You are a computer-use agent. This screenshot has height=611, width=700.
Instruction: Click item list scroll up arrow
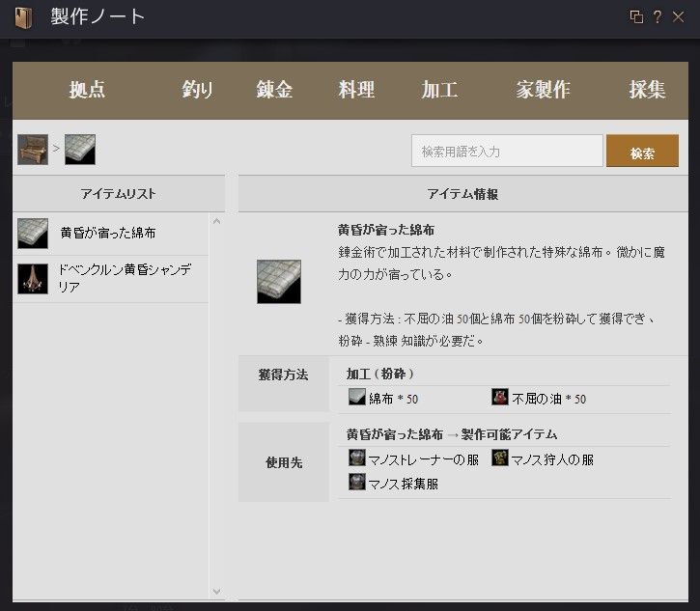click(x=216, y=221)
